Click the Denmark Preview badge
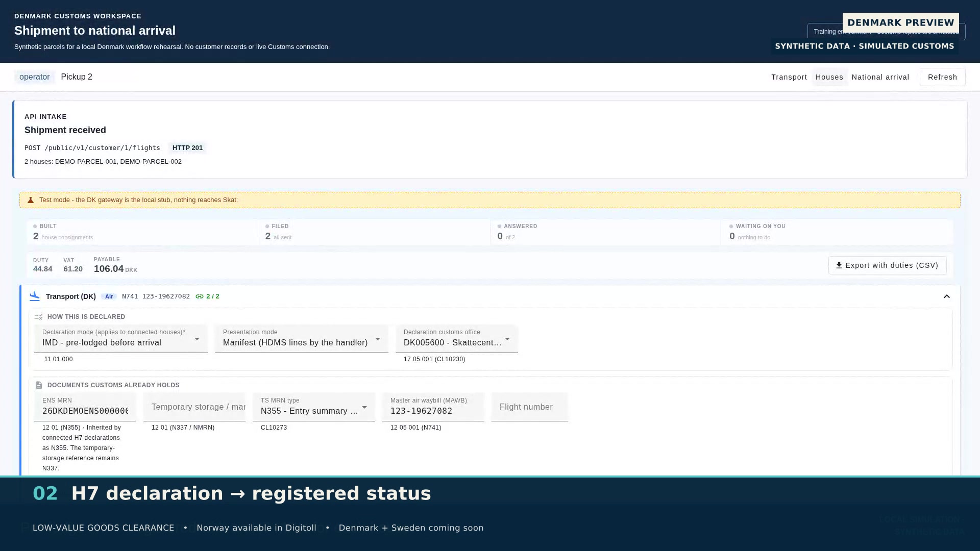Screen dimensions: 980x551 [x=900, y=22]
